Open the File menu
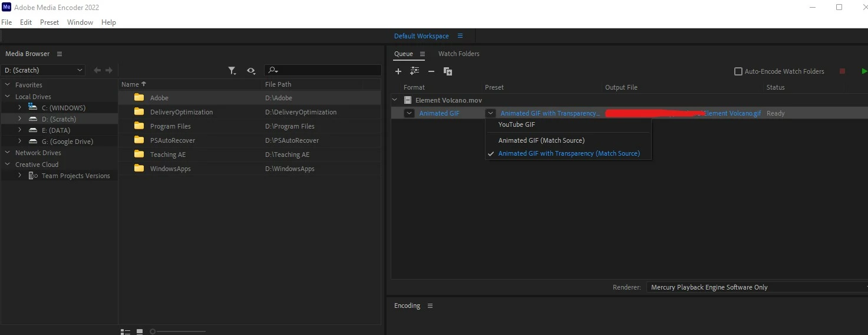This screenshot has height=335, width=868. coord(6,22)
